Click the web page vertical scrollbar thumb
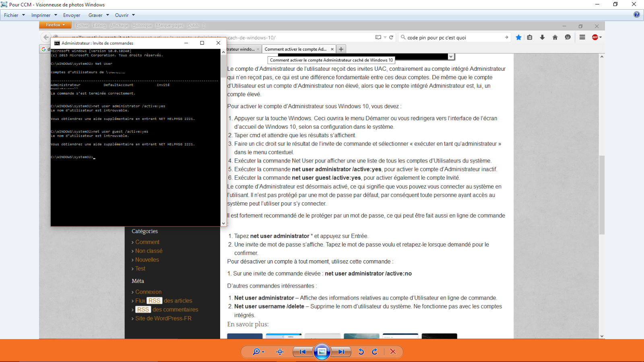The width and height of the screenshot is (644, 362). 602,195
